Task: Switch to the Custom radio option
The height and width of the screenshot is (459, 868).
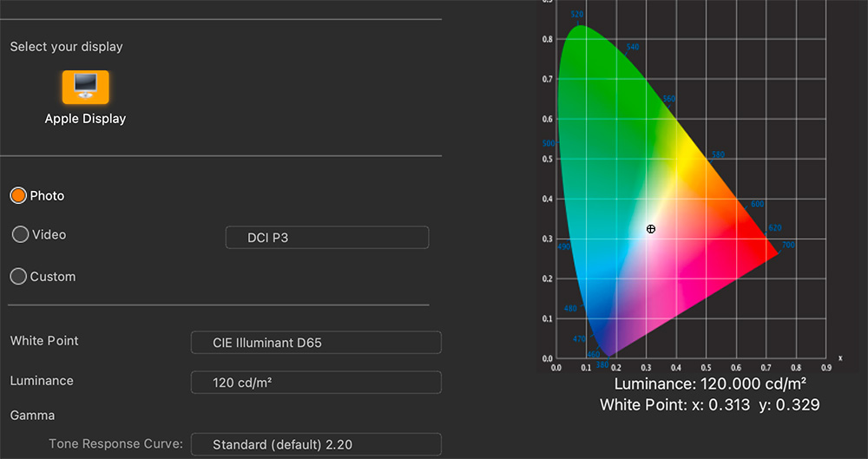Action: pyautogui.click(x=18, y=277)
